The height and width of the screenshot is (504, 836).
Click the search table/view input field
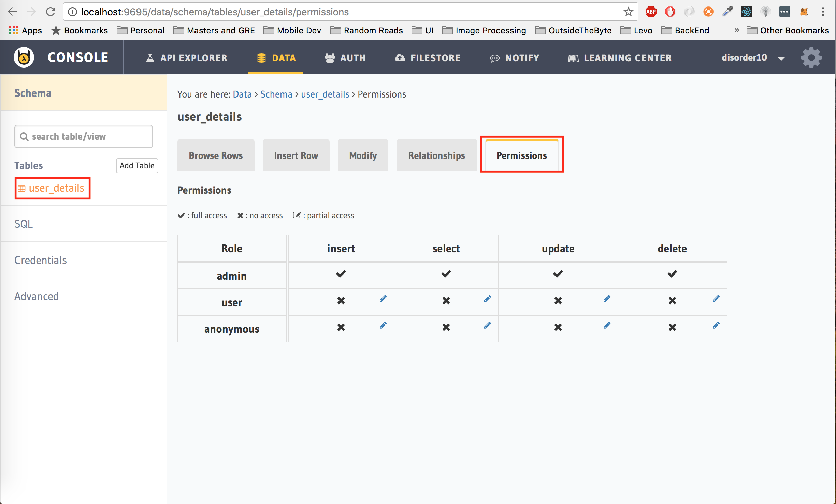pos(84,137)
